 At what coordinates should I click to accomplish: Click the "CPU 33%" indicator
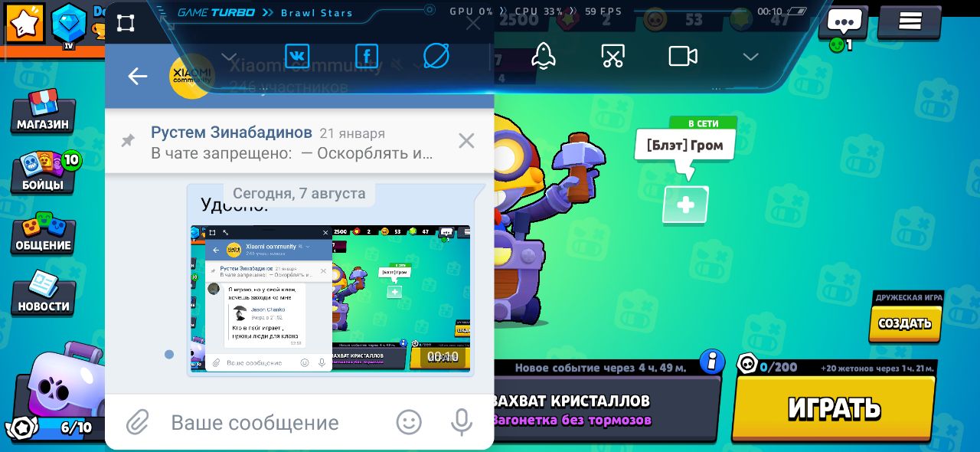tap(540, 11)
